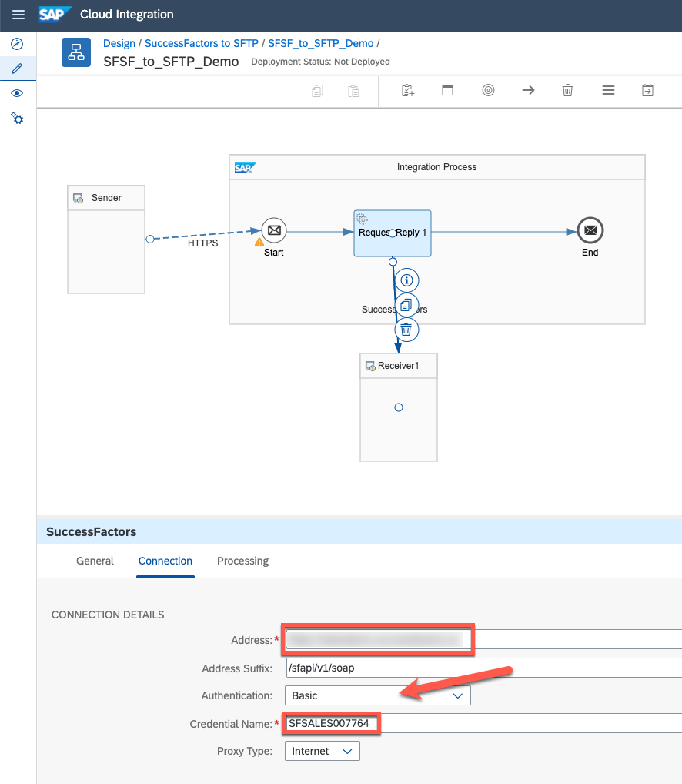Viewport: 682px width, 784px height.
Task: Click the Receiver1 participant icon
Action: pyautogui.click(x=371, y=366)
